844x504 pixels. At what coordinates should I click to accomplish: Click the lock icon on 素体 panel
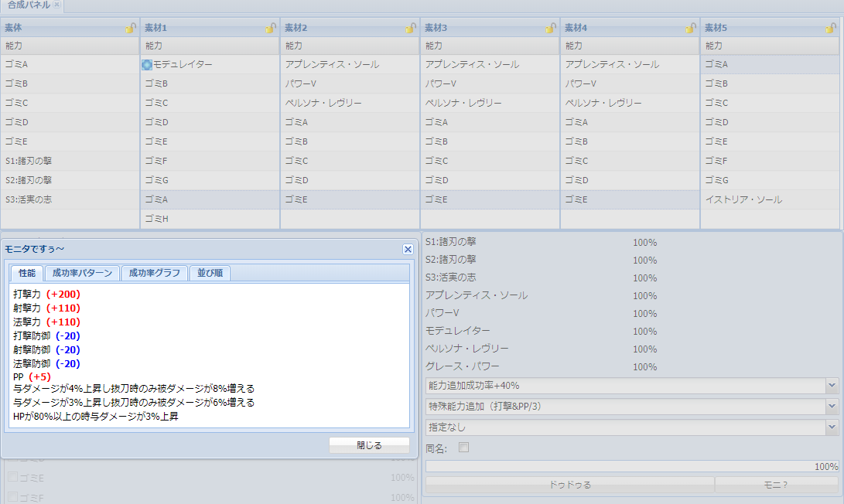pos(130,28)
